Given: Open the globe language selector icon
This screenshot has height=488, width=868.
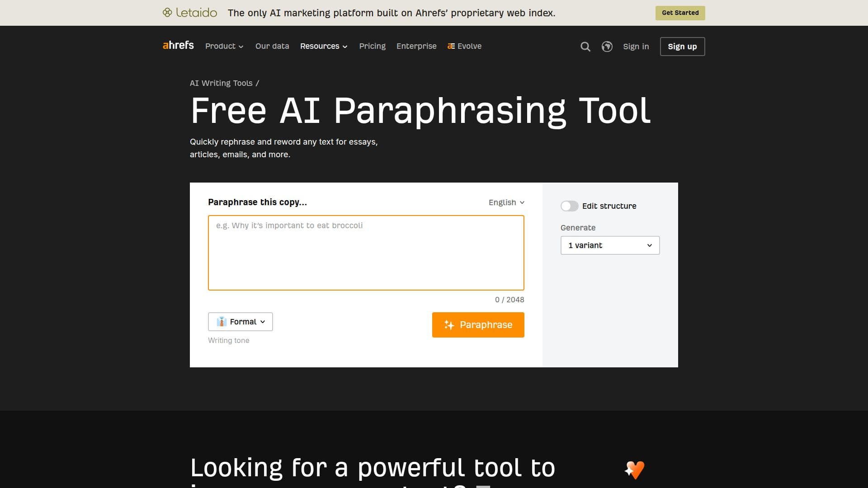Looking at the screenshot, I should (x=607, y=47).
